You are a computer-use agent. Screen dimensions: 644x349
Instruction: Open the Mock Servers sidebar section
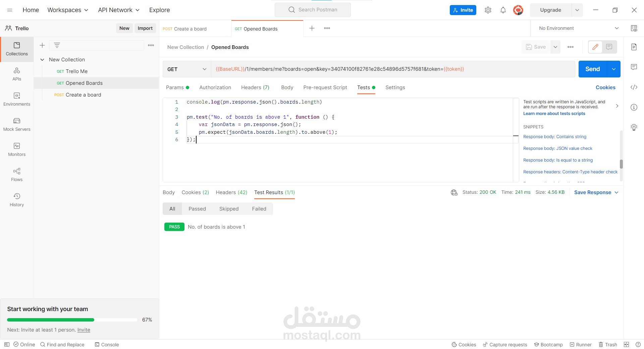pos(17,124)
